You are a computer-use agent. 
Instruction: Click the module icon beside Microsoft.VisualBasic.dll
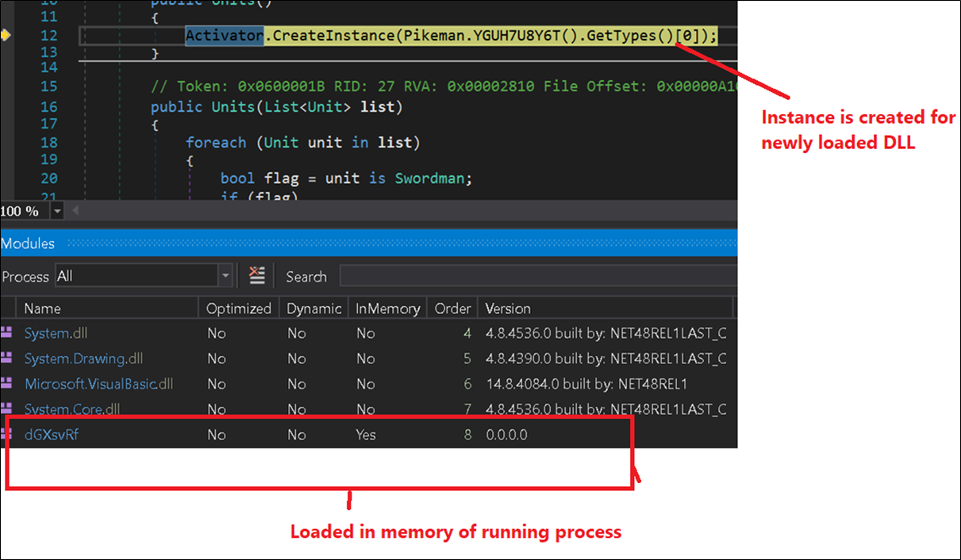coord(7,384)
